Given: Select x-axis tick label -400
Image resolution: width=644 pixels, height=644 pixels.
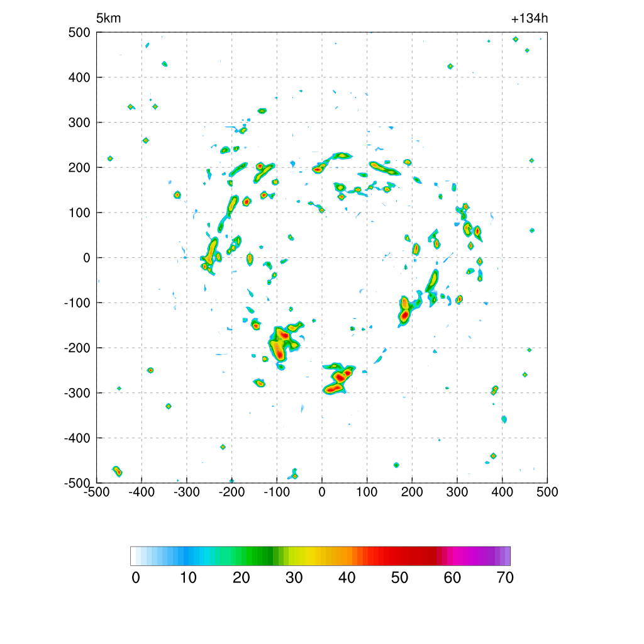Looking at the screenshot, I should [x=142, y=492].
